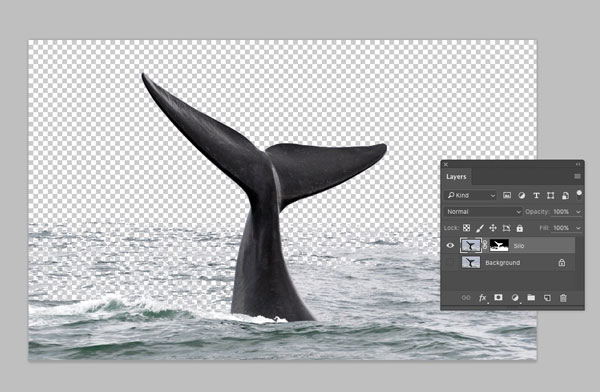The image size is (600, 392).
Task: Open the Kind filter dropdown
Action: 471,195
